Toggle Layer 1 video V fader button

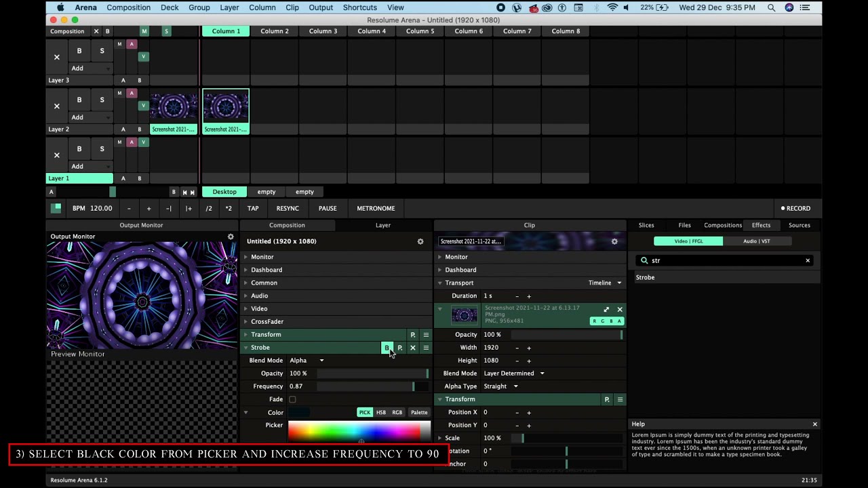click(143, 142)
